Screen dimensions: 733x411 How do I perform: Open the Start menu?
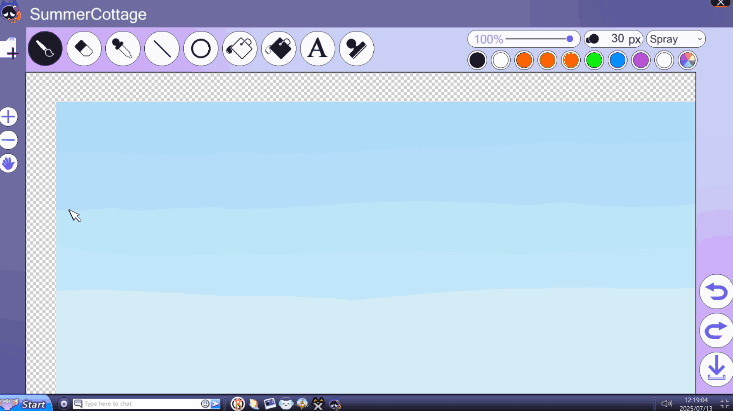(x=27, y=404)
